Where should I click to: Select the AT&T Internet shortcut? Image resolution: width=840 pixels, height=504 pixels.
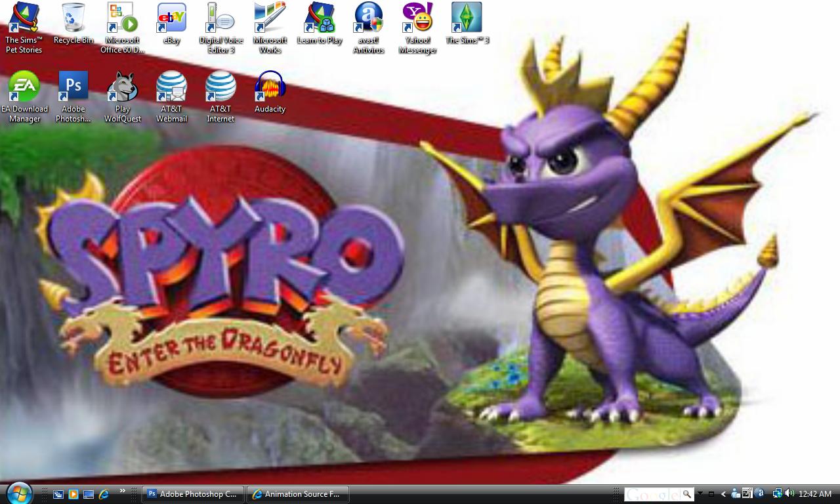pos(221,96)
